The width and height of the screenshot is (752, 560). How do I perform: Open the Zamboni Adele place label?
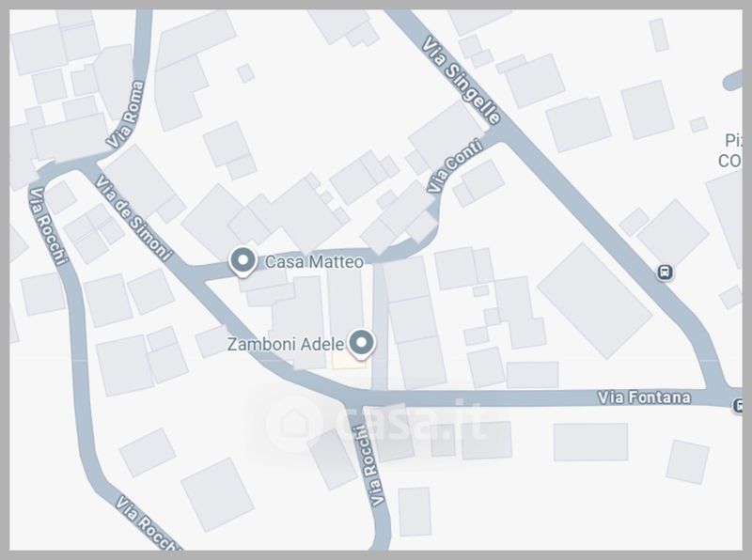tap(286, 344)
